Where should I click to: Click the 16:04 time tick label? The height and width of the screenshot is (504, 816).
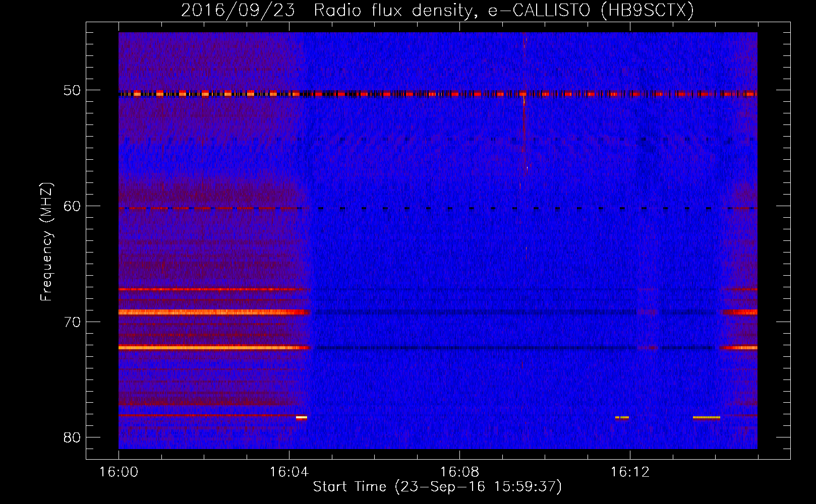click(x=289, y=472)
